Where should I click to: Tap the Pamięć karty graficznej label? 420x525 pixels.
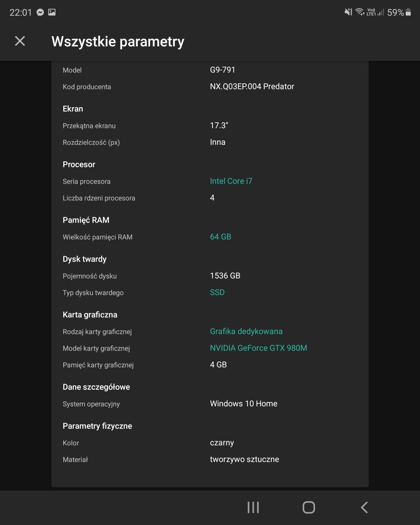[98, 365]
